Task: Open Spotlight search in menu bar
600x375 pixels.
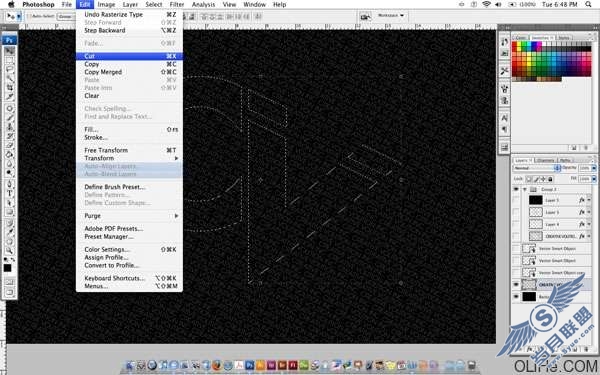Action: pos(589,4)
